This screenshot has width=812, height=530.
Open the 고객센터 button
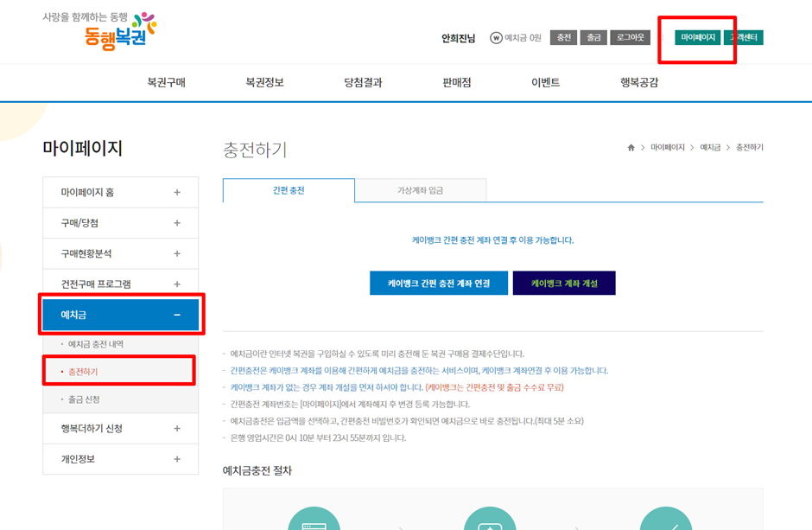[744, 38]
